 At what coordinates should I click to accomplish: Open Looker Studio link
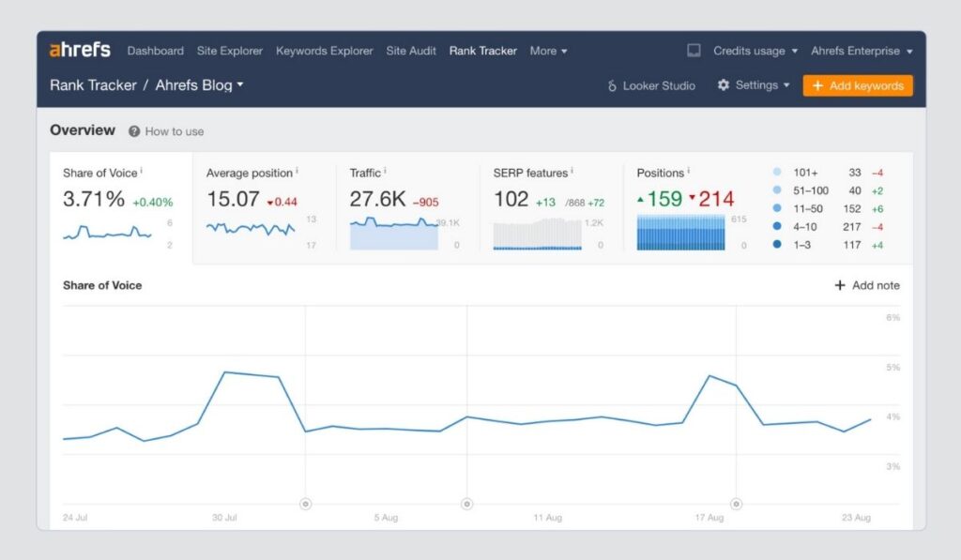[x=651, y=85]
